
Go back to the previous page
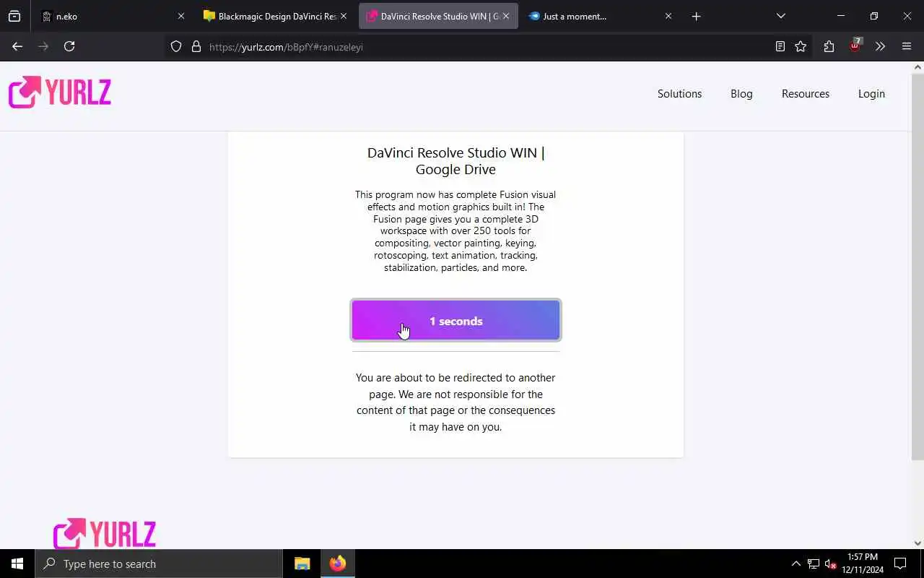tap(17, 46)
